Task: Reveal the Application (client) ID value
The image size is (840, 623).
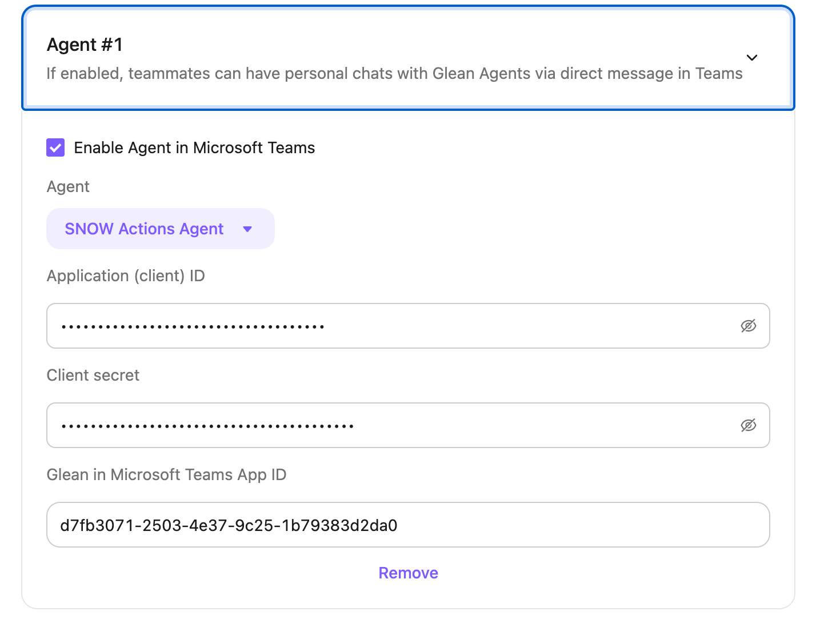Action: coord(749,326)
